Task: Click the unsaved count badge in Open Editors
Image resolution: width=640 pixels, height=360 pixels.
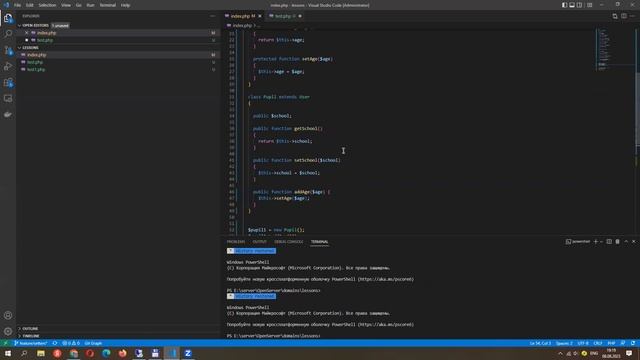Action: pos(60,25)
